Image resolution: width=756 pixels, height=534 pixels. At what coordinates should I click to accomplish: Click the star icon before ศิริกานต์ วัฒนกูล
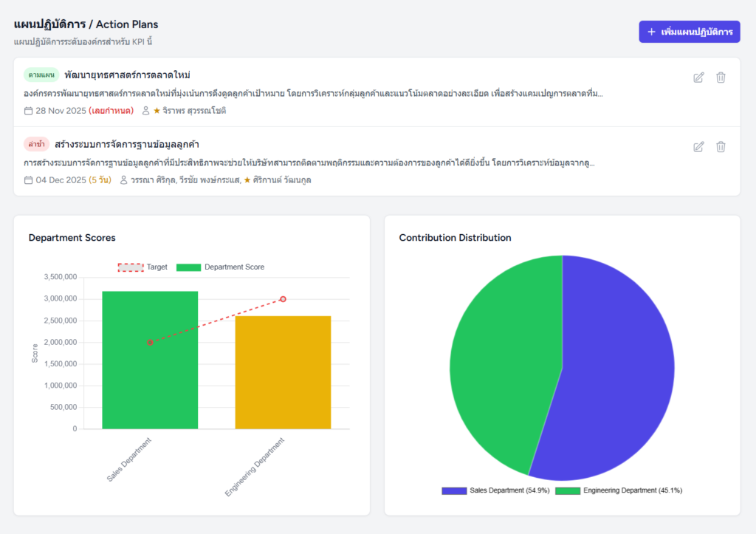[247, 180]
